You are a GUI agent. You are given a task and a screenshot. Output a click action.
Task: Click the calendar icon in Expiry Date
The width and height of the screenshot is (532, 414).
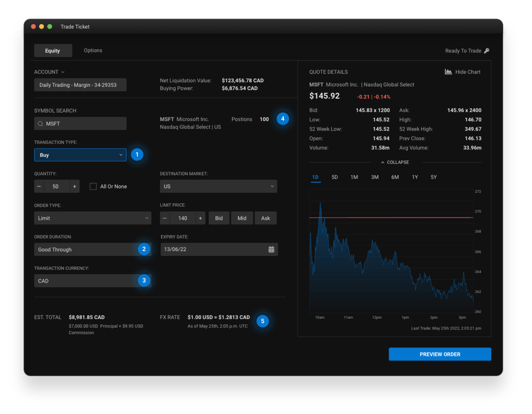271,249
